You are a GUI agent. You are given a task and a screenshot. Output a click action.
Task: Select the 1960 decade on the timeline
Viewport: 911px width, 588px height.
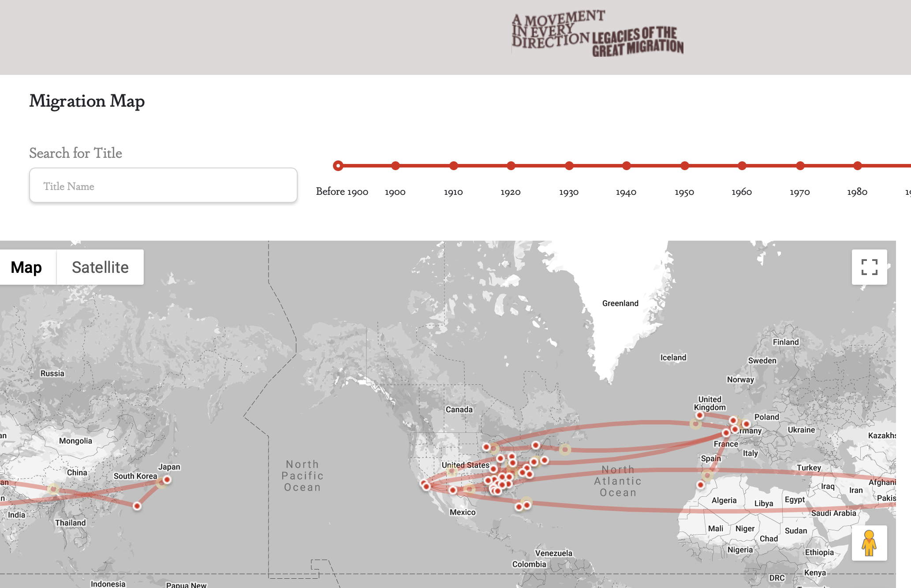tap(742, 166)
